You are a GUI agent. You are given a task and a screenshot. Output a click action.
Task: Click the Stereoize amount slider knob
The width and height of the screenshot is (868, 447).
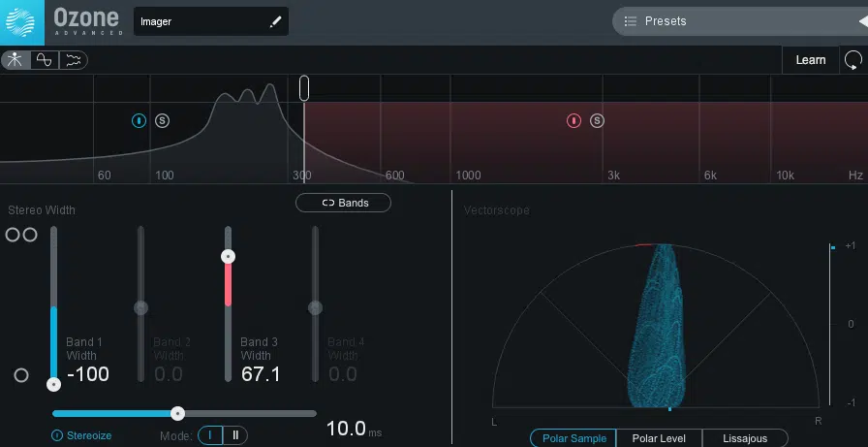pyautogui.click(x=177, y=413)
